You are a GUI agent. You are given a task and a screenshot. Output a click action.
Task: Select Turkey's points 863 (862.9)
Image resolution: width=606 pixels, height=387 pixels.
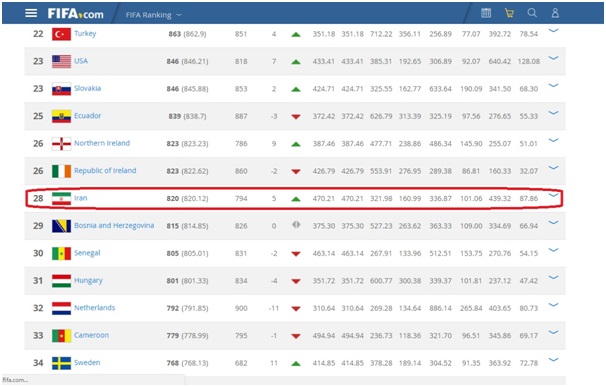pyautogui.click(x=187, y=34)
